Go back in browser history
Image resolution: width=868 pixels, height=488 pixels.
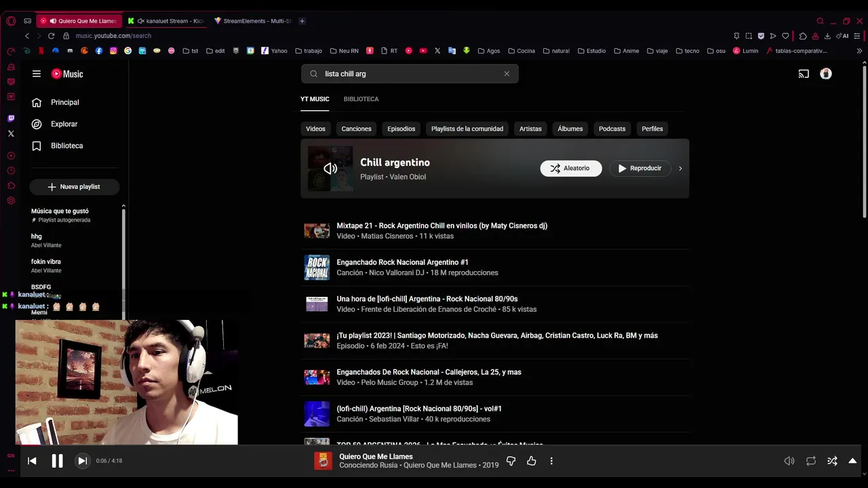tap(27, 36)
